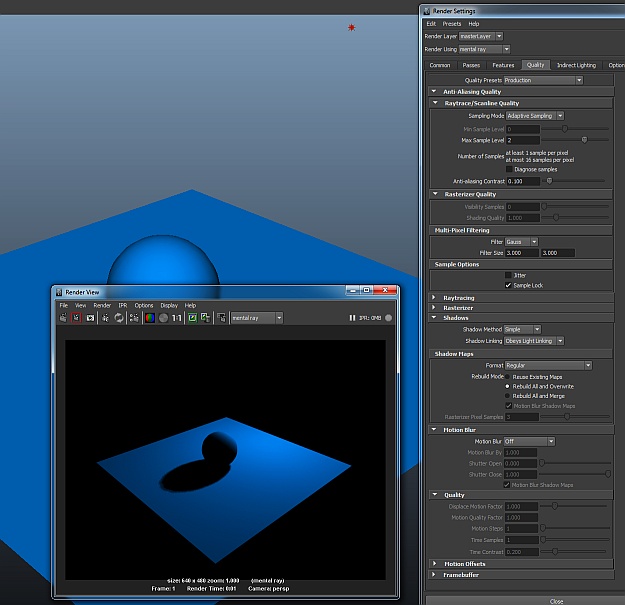625x605 pixels.
Task: Set real size with the 1:1 icon
Action: pyautogui.click(x=177, y=318)
